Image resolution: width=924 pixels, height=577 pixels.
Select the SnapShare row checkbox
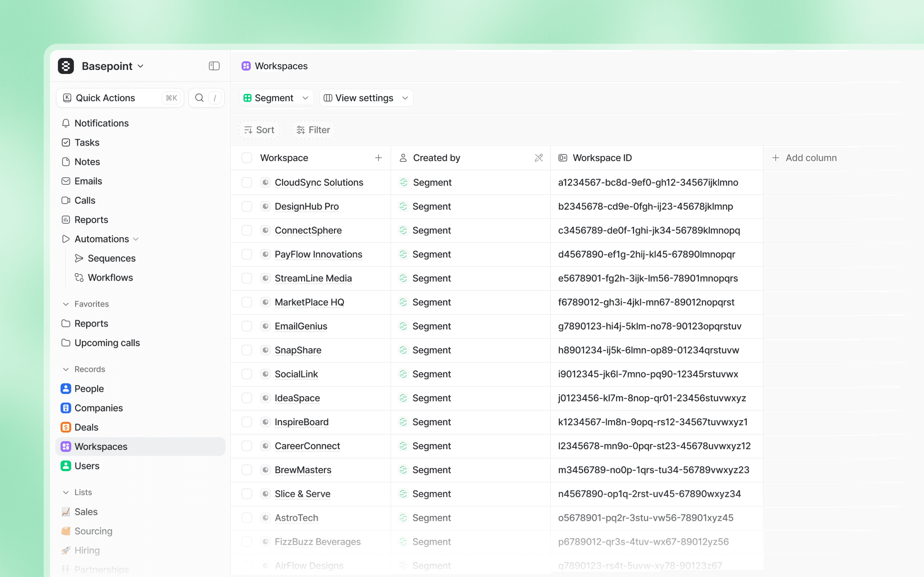point(247,350)
